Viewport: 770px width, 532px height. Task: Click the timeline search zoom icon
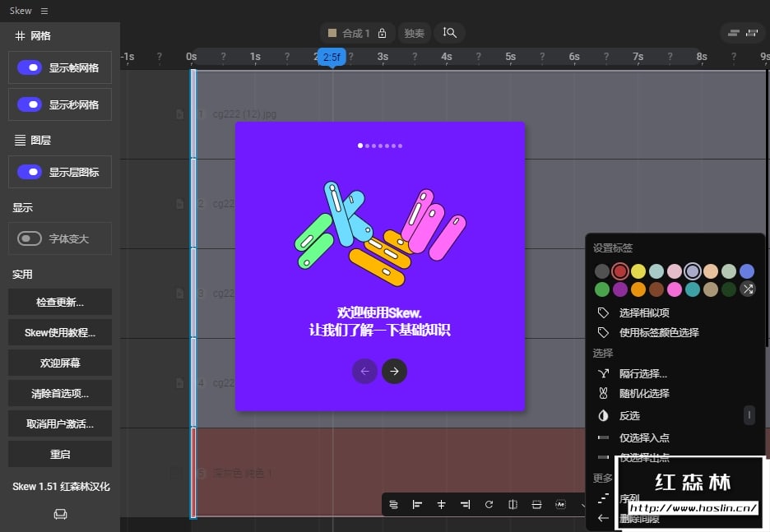point(449,33)
